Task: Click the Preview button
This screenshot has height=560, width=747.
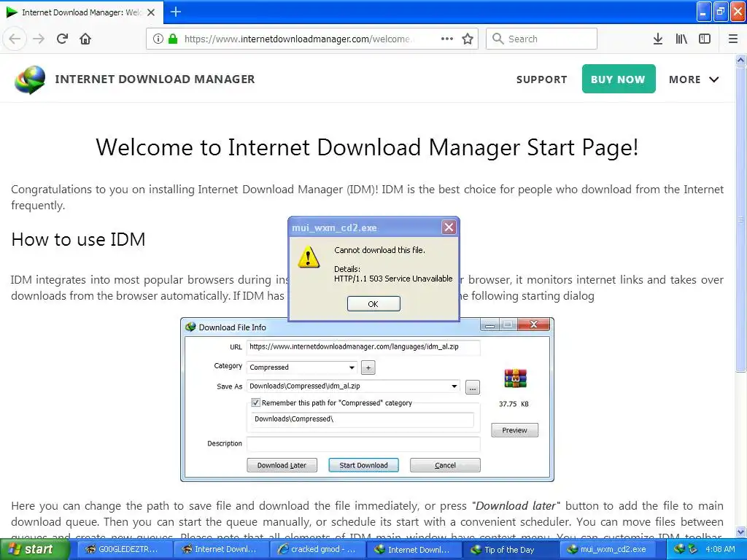Action: [x=514, y=430]
